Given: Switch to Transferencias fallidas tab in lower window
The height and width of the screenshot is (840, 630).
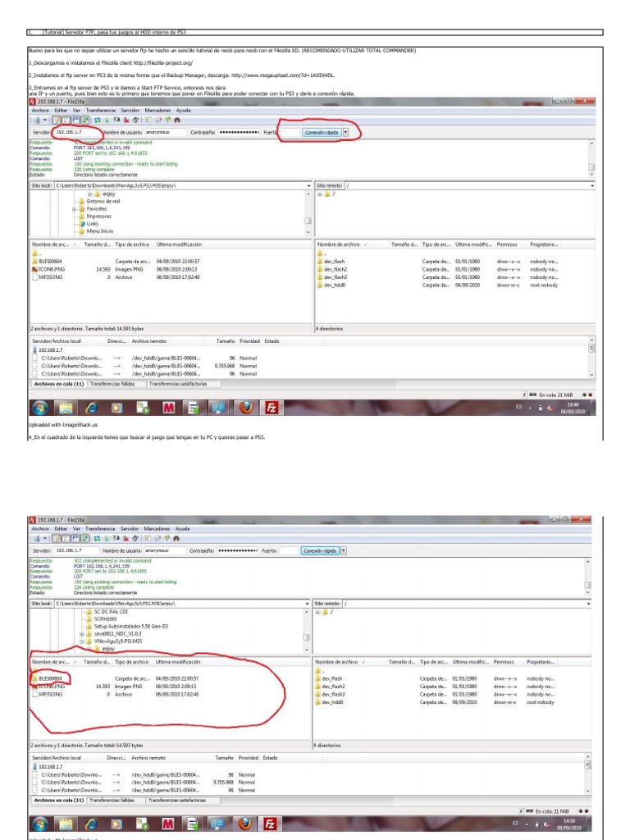Looking at the screenshot, I should click(112, 800).
